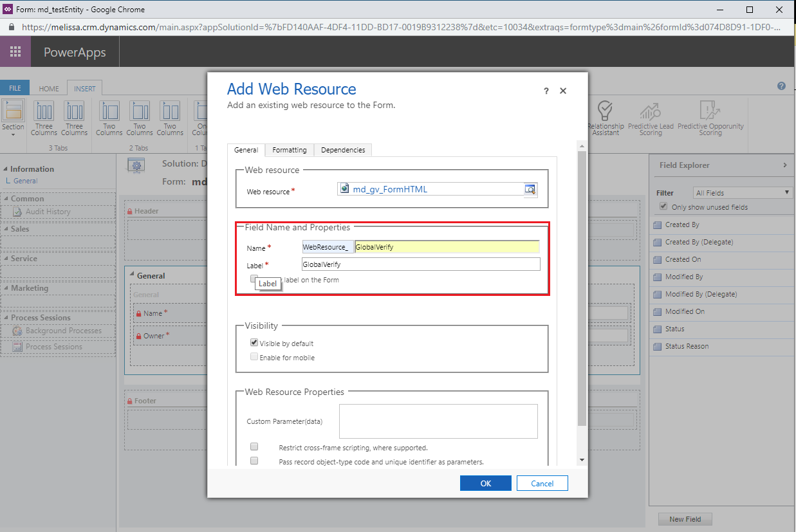Image resolution: width=796 pixels, height=532 pixels.
Task: Insert third Two Columns tab layout
Action: tap(170, 111)
